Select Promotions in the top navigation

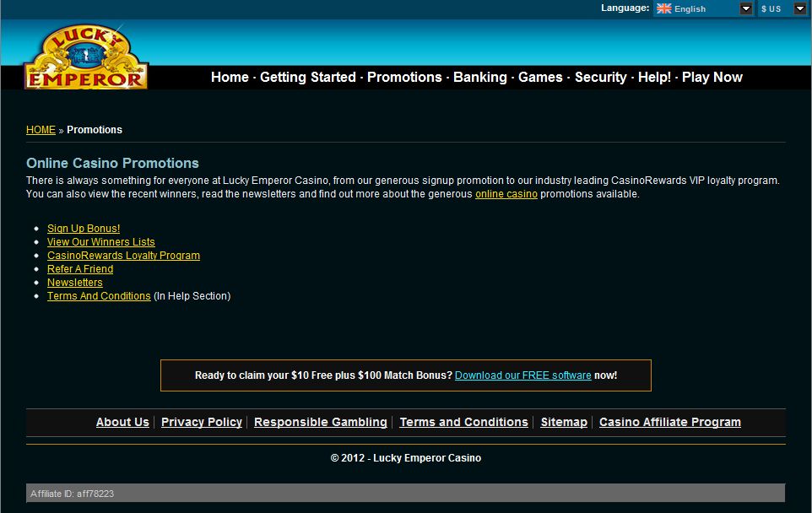point(404,77)
